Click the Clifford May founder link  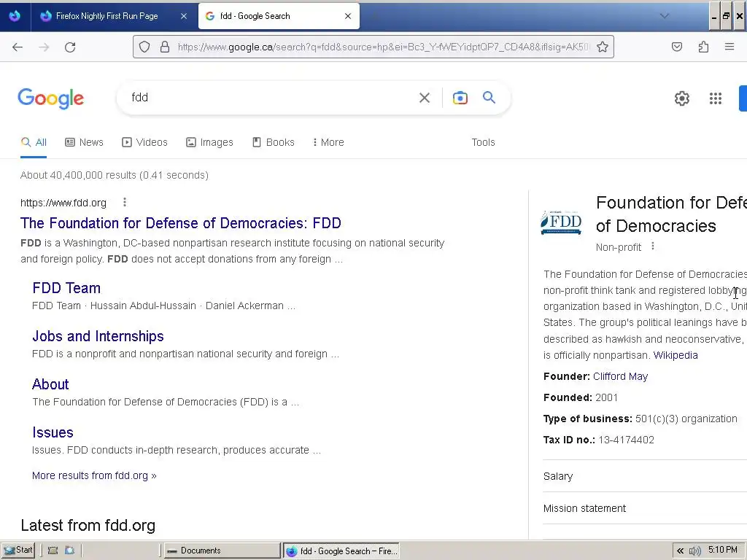[620, 377]
